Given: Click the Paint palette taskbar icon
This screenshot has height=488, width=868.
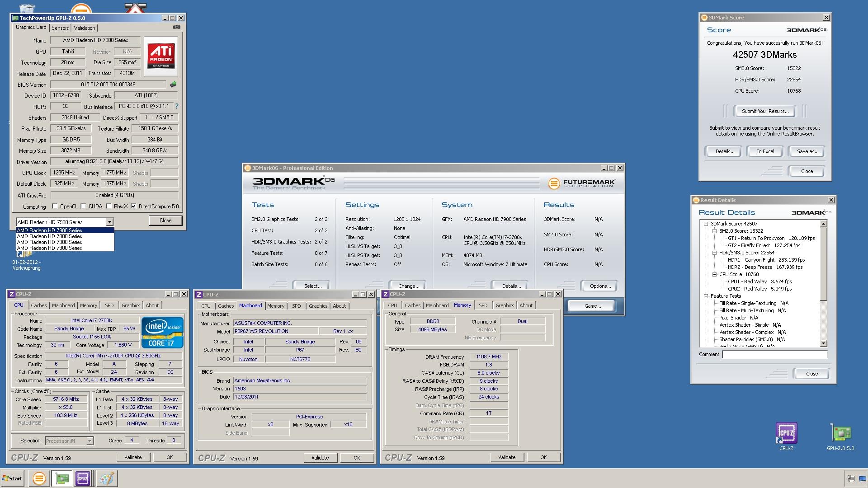Looking at the screenshot, I should pyautogui.click(x=107, y=479).
